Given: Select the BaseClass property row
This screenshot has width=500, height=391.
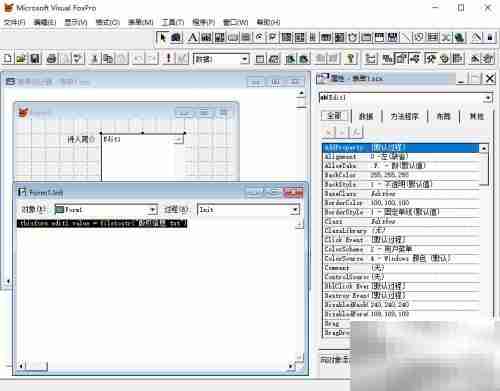Looking at the screenshot, I should click(x=401, y=193).
